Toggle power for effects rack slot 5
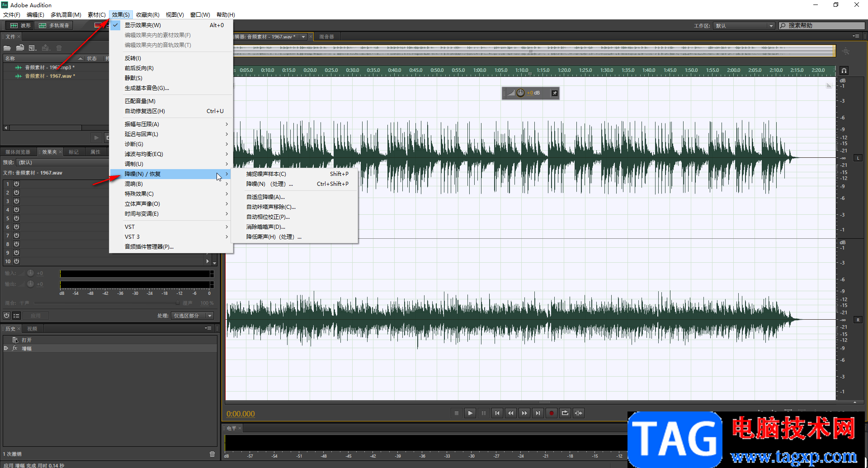Screen dimensions: 868x468 point(16,218)
